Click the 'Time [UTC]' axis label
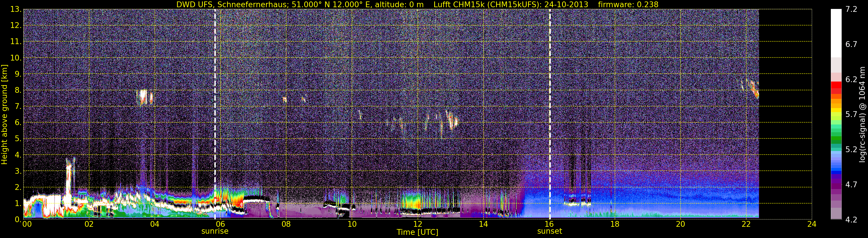The width and height of the screenshot is (868, 238). [x=417, y=232]
